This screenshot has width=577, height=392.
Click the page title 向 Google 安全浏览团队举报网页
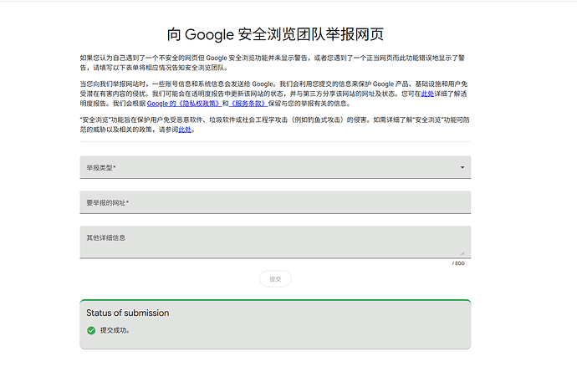pyautogui.click(x=275, y=34)
